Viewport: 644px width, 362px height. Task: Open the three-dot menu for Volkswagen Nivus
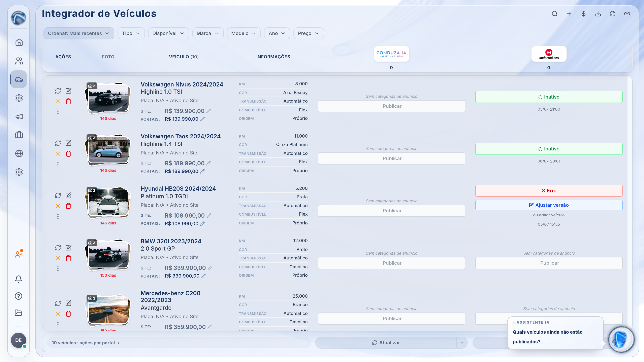point(58,112)
